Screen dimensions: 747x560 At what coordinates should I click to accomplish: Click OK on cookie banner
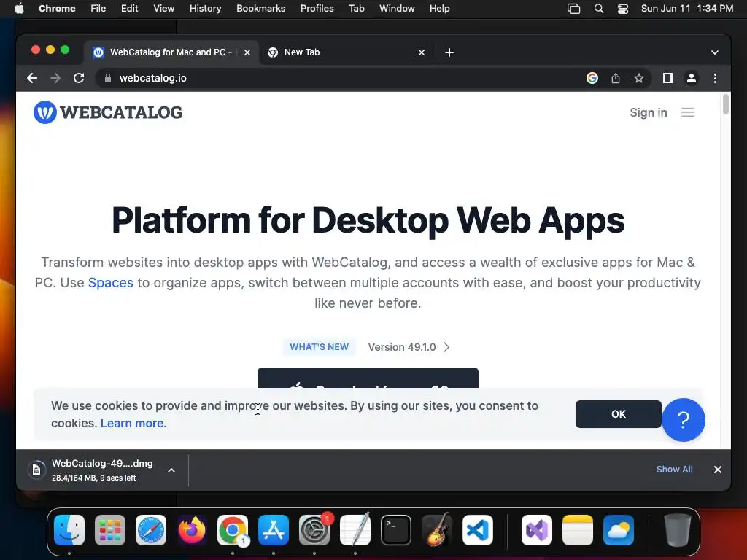tap(618, 414)
